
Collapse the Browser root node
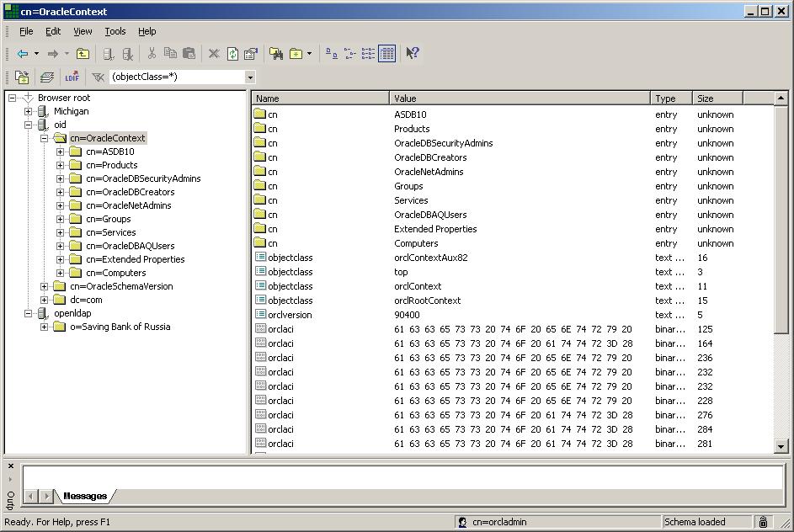tap(12, 98)
